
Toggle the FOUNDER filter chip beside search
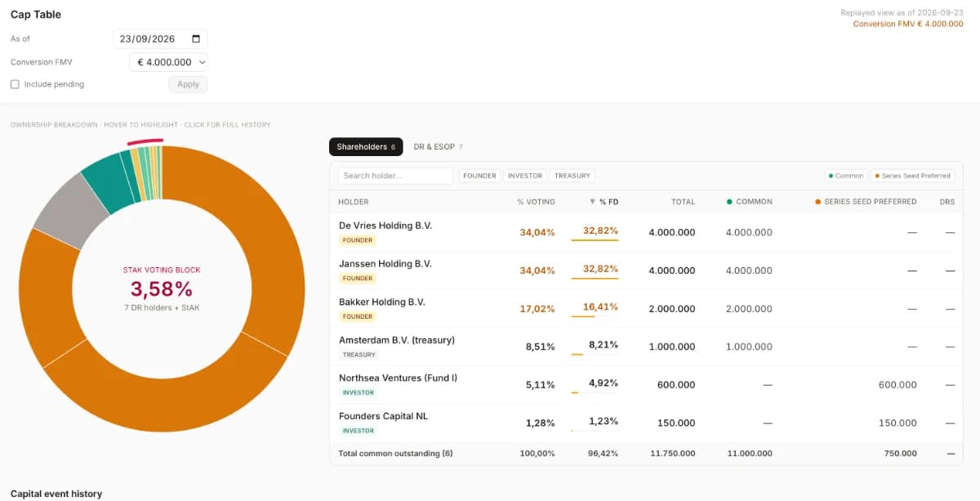point(480,176)
